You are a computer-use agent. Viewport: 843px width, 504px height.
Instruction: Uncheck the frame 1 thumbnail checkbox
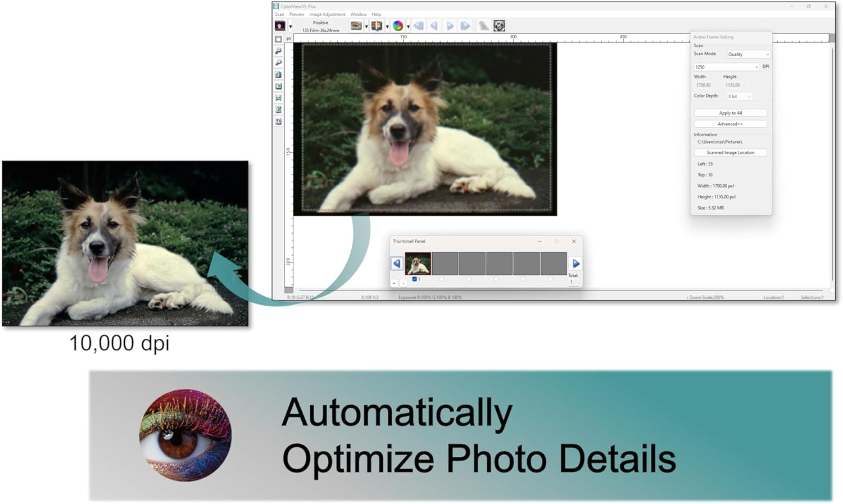pyautogui.click(x=415, y=279)
